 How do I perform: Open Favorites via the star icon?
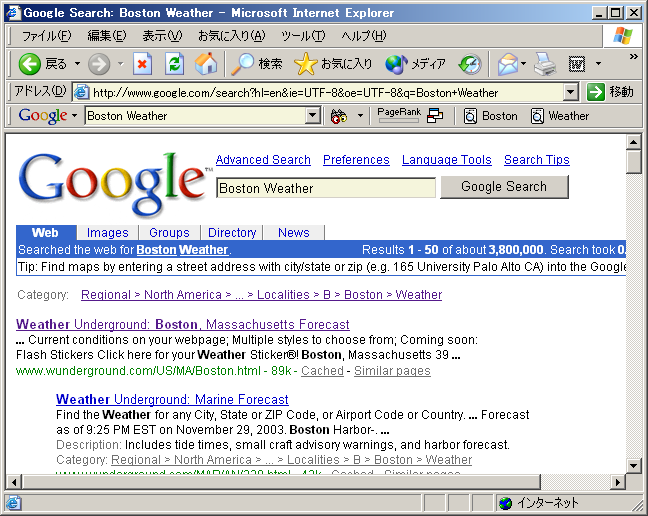coord(306,64)
